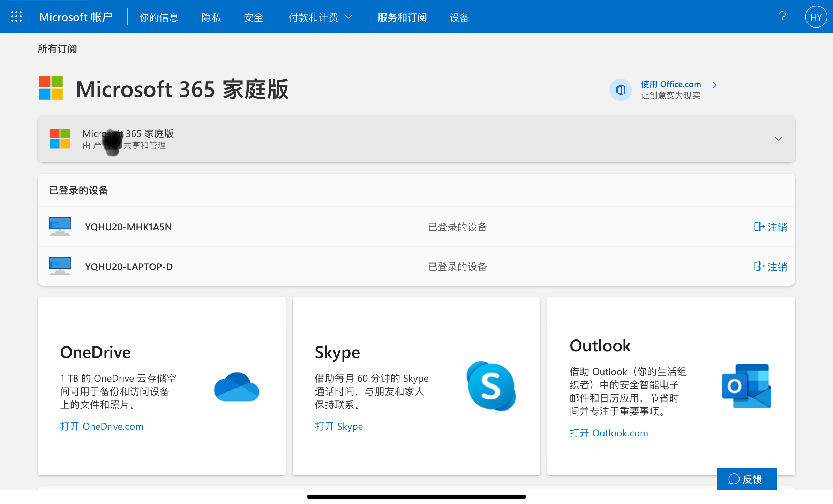Open the 打开 OneDrive.com link

point(102,426)
